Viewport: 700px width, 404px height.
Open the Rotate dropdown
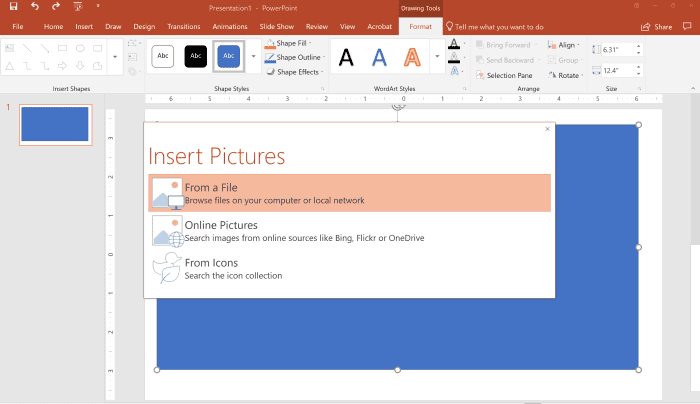(566, 75)
